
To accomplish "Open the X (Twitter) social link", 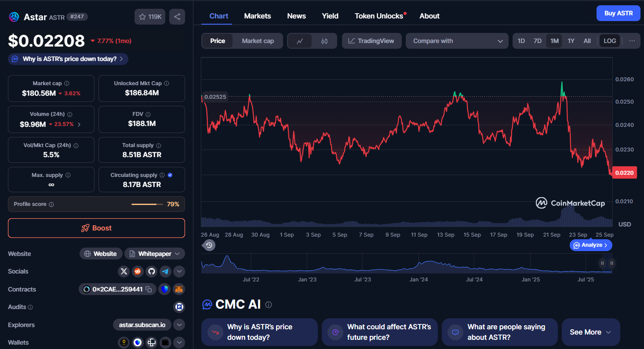I will coord(124,271).
